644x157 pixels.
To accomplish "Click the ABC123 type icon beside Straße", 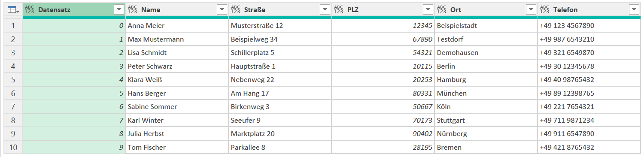I will point(235,9).
